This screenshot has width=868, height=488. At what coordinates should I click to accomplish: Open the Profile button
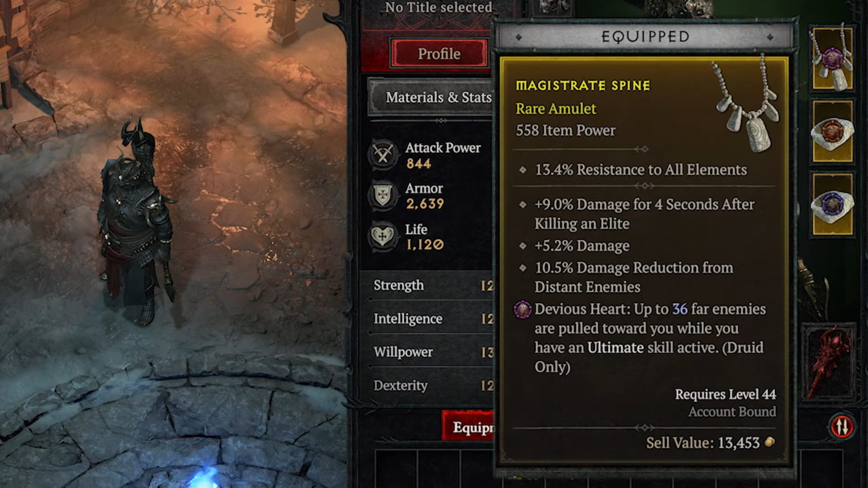439,54
